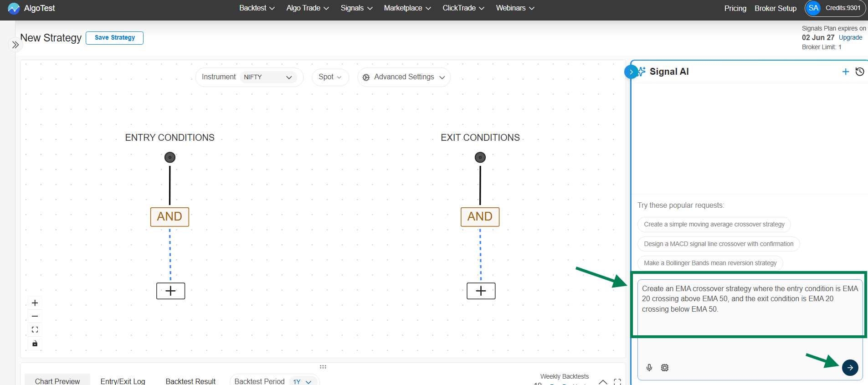Open the Backtest menu in navbar

tap(257, 8)
